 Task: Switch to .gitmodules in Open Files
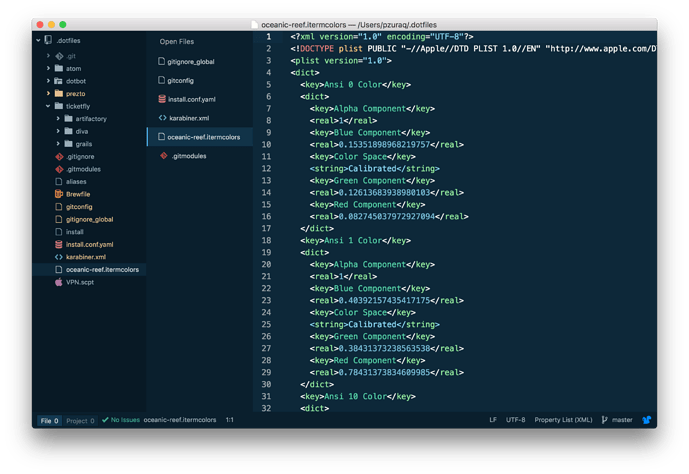[199, 156]
